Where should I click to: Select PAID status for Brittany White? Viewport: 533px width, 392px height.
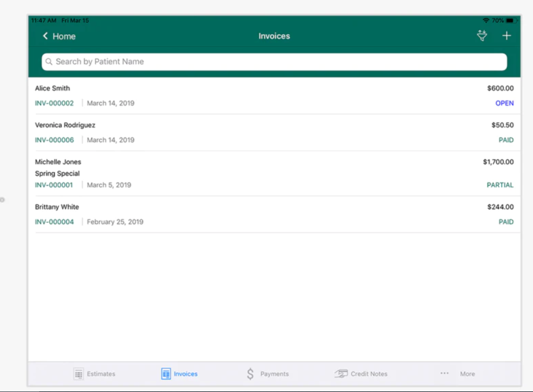pyautogui.click(x=506, y=222)
